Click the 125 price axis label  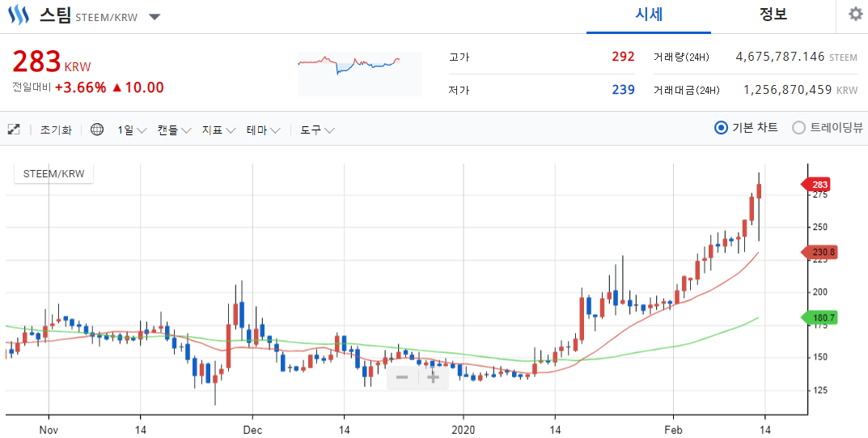[x=820, y=390]
